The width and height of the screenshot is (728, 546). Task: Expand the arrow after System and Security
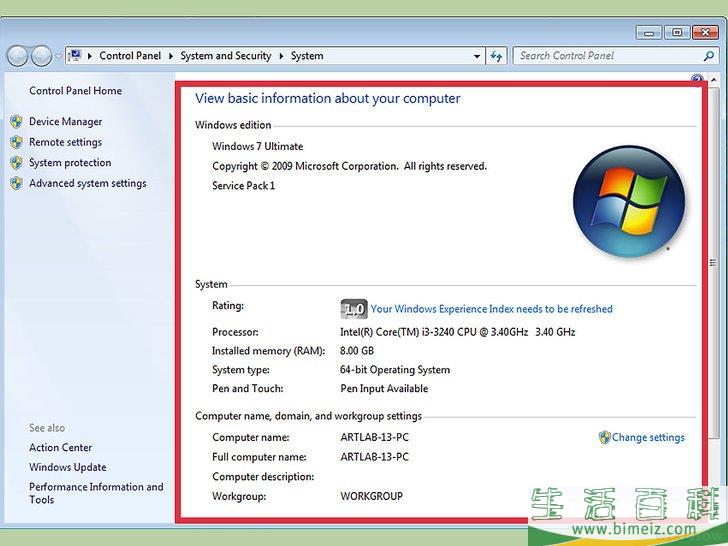[x=281, y=56]
